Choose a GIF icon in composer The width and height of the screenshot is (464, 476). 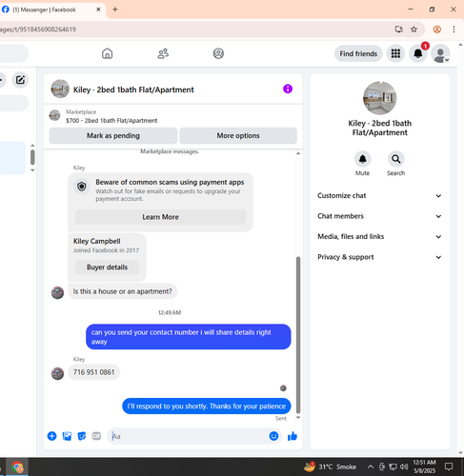(x=96, y=436)
